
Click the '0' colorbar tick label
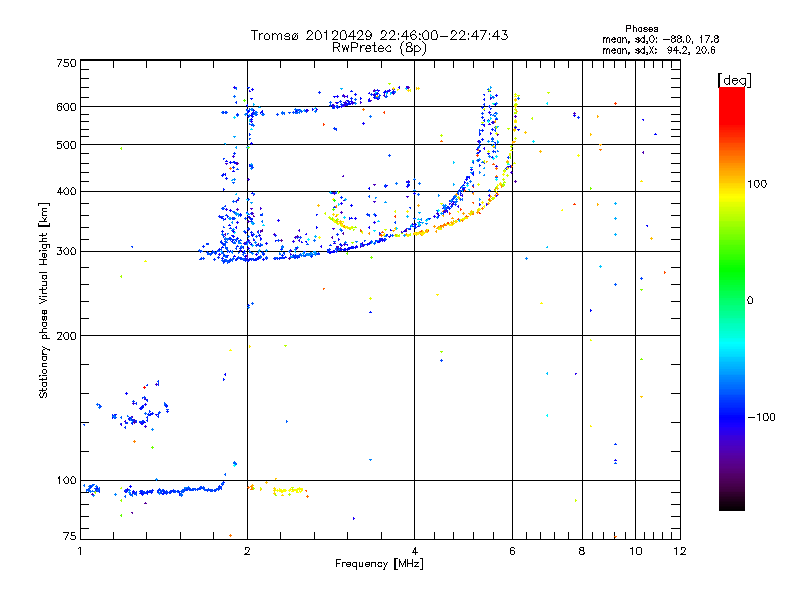click(x=750, y=301)
